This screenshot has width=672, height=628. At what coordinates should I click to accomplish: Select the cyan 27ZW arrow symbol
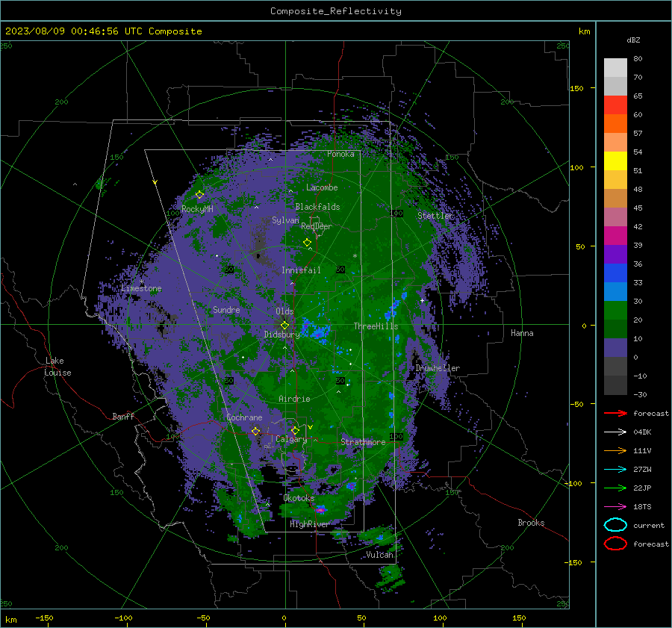click(x=615, y=469)
